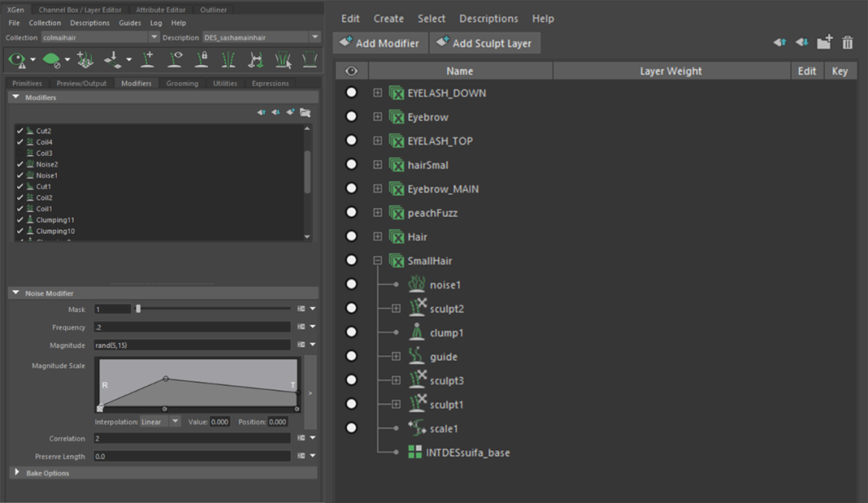Toggle visibility of peachFuzz description
The width and height of the screenshot is (868, 503).
click(351, 212)
